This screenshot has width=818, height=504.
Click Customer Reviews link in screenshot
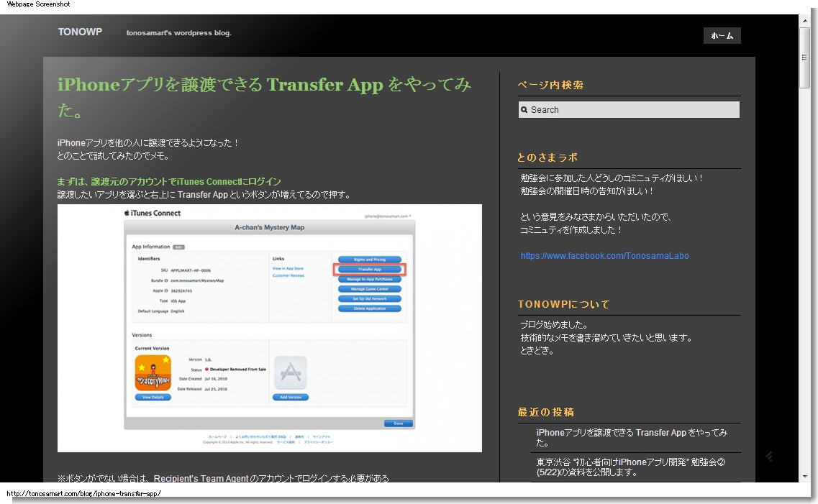coord(288,275)
